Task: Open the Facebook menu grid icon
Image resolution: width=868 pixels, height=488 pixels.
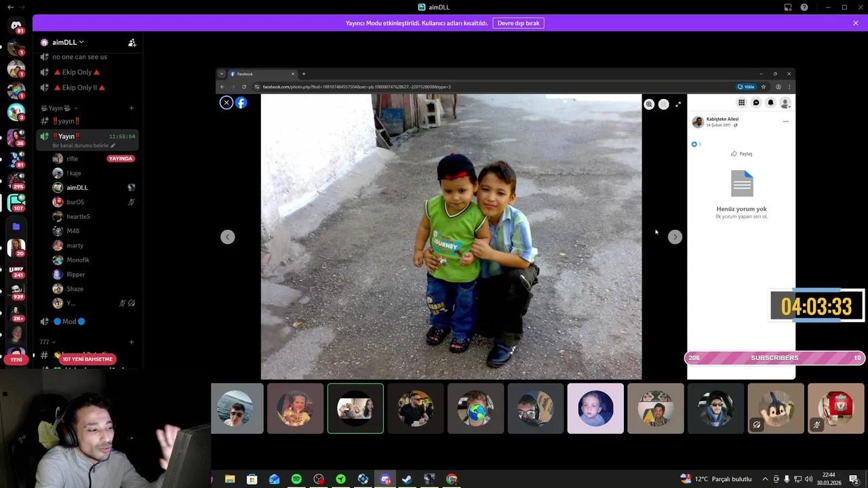Action: pyautogui.click(x=741, y=103)
